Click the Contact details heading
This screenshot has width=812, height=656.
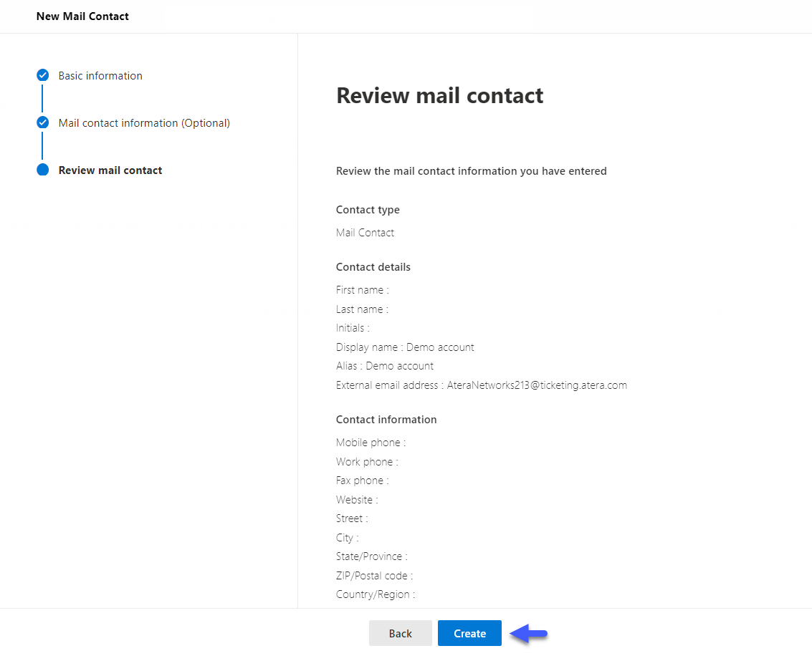[x=373, y=267]
